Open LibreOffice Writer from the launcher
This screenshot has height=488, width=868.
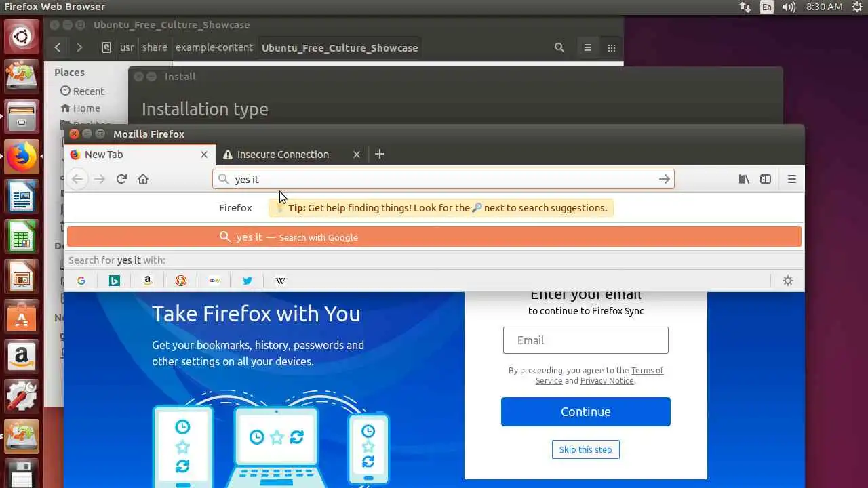click(22, 198)
